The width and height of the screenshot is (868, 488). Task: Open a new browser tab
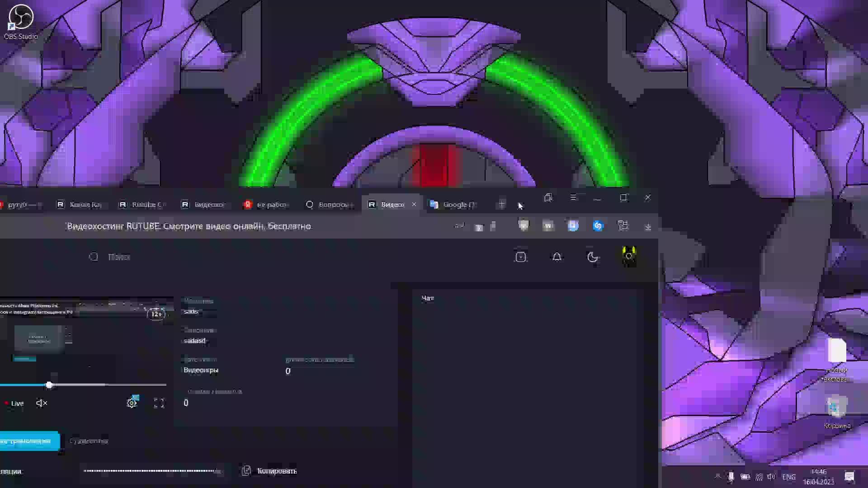(502, 205)
